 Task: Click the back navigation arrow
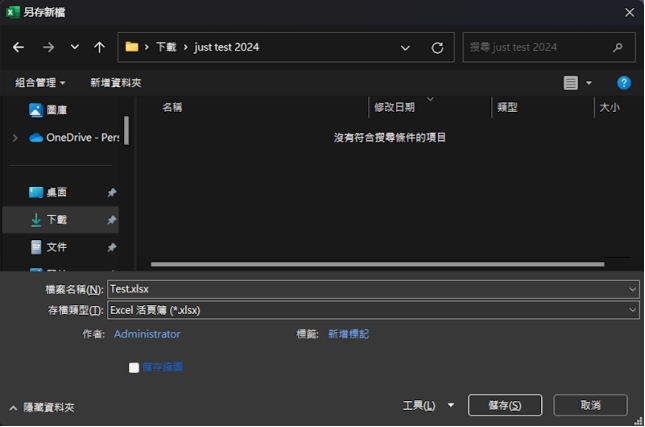point(18,47)
